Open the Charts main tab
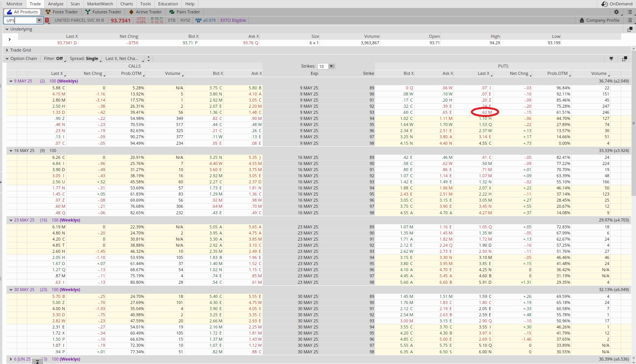The height and width of the screenshot is (364, 636). (127, 4)
